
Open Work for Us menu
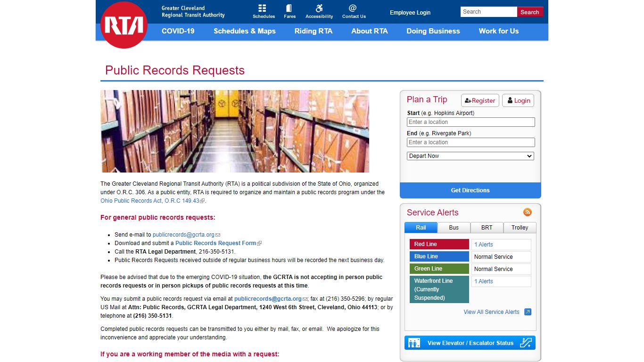(499, 31)
